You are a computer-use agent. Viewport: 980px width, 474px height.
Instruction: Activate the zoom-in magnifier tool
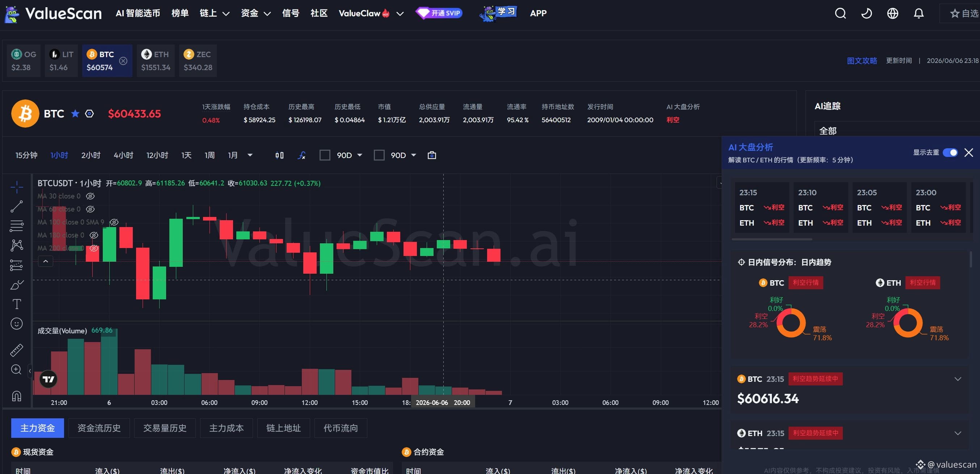(16, 370)
